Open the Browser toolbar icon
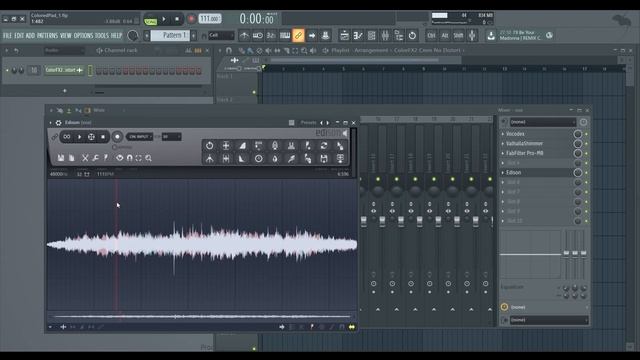This screenshot has width=640, height=360. pyautogui.click(x=399, y=36)
